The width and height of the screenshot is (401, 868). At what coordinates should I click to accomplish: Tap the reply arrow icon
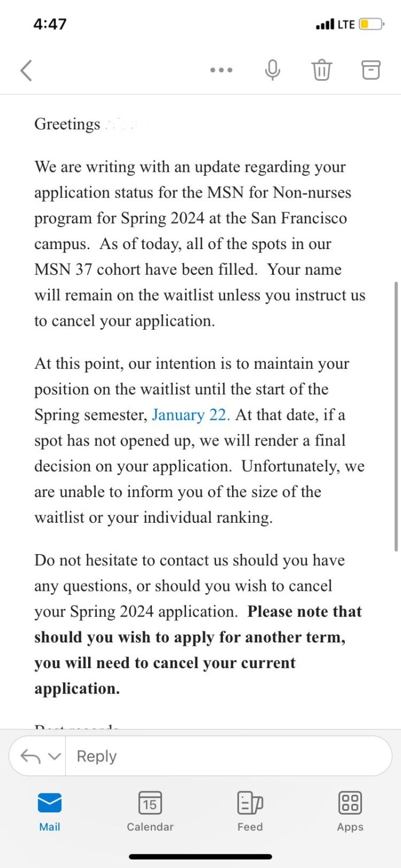point(31,756)
